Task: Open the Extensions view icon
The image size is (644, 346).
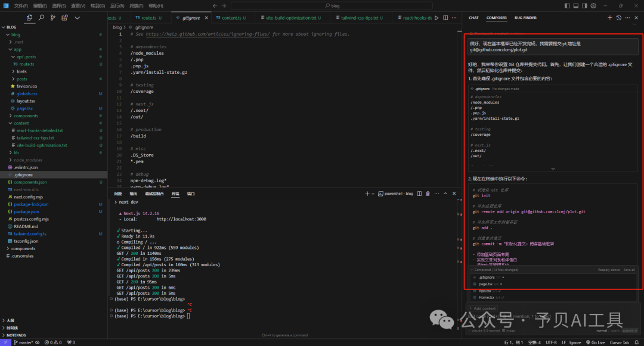Action: [64, 18]
